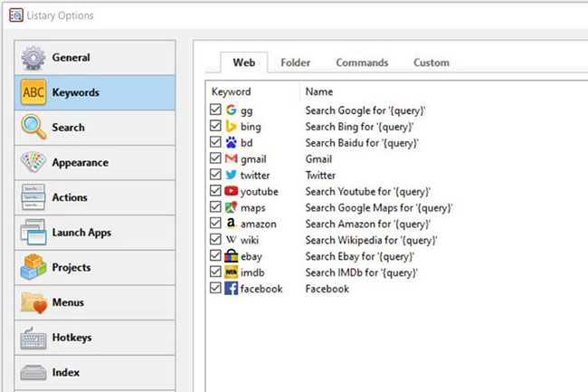Click the Twitter bird icon

click(231, 175)
